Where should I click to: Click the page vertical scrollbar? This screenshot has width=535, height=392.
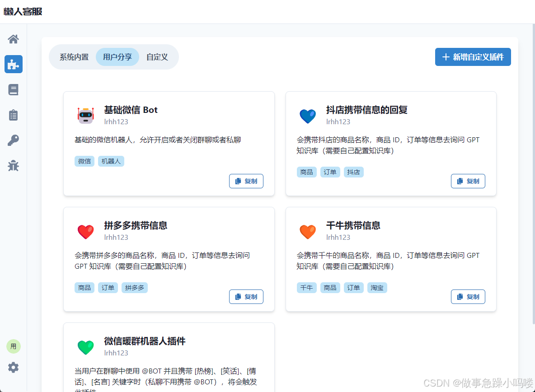[x=533, y=174]
